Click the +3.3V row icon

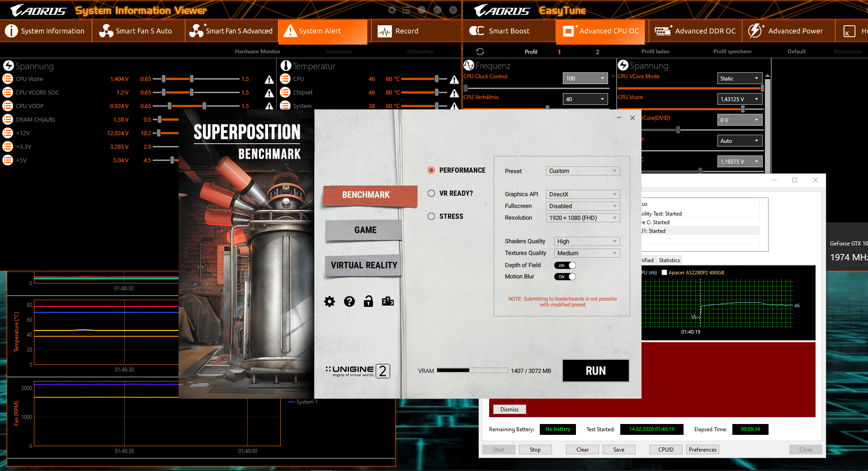(8, 146)
